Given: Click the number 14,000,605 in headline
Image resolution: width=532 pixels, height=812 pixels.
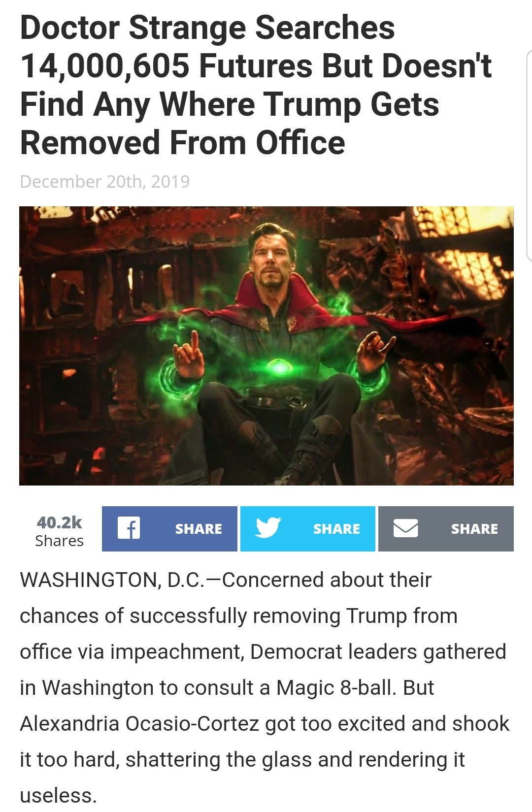Looking at the screenshot, I should tap(105, 66).
